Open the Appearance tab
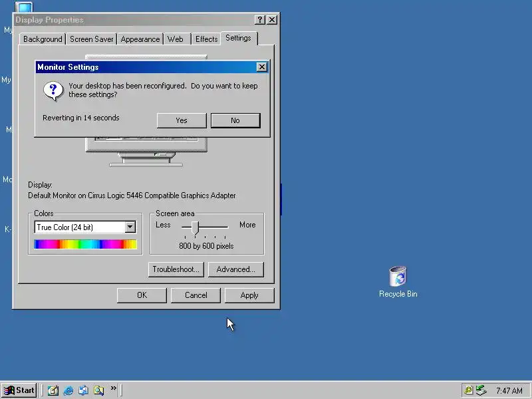Viewport: 532px width, 399px height. click(140, 39)
